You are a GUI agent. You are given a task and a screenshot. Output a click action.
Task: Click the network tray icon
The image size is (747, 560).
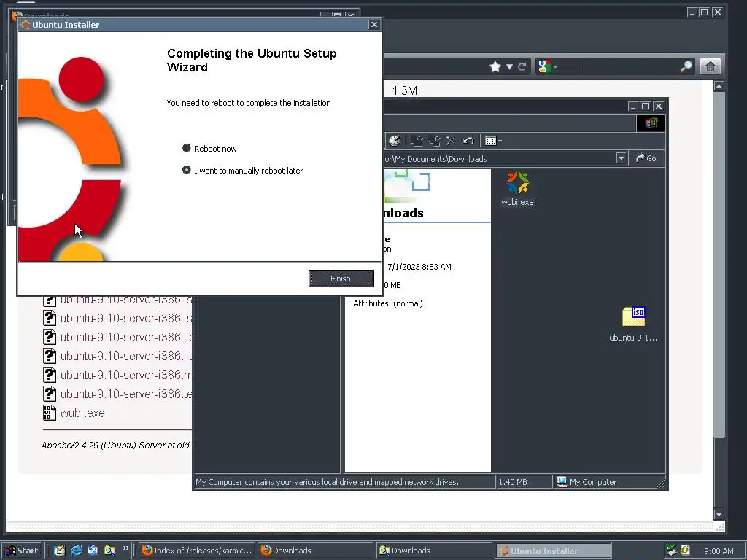click(x=672, y=551)
